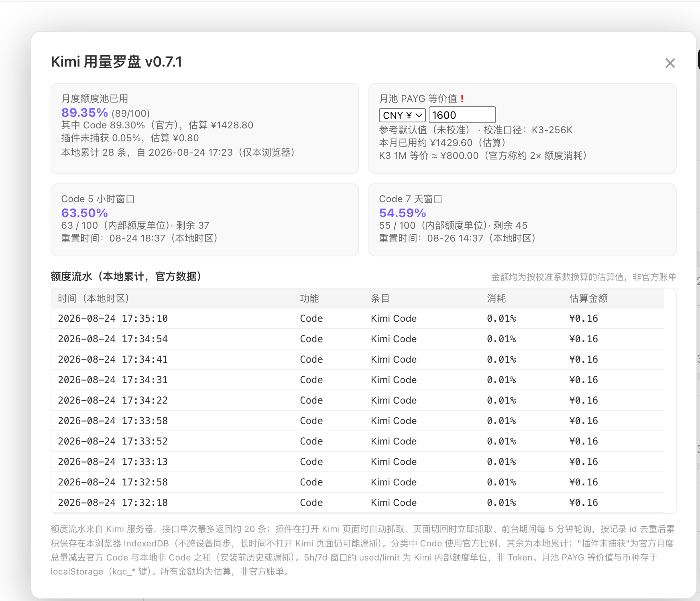Click the red warning mark beside 月池 PAYG 等价值
Screen dimensions: 700x601
click(462, 99)
